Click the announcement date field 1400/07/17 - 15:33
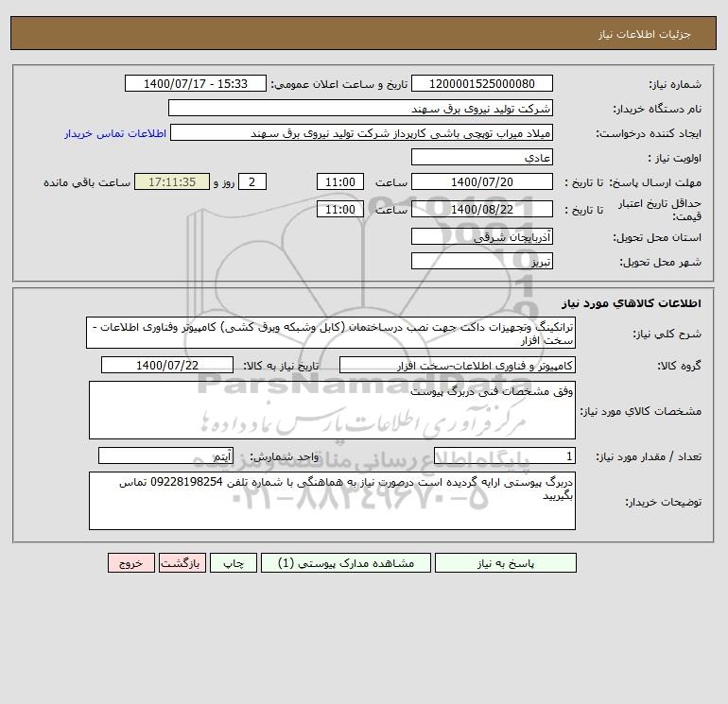728x704 pixels. (x=196, y=83)
